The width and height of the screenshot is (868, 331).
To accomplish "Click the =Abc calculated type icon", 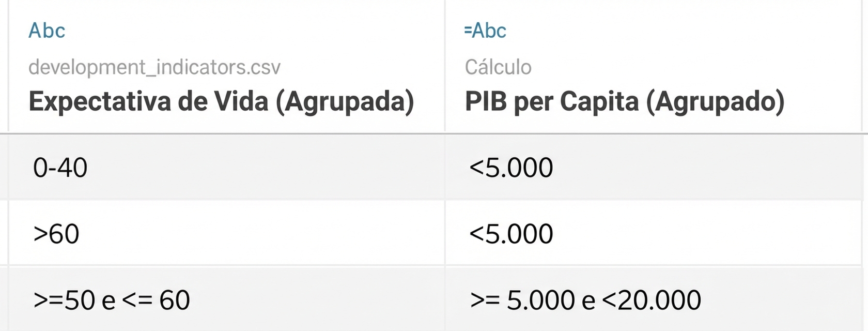I will click(485, 31).
